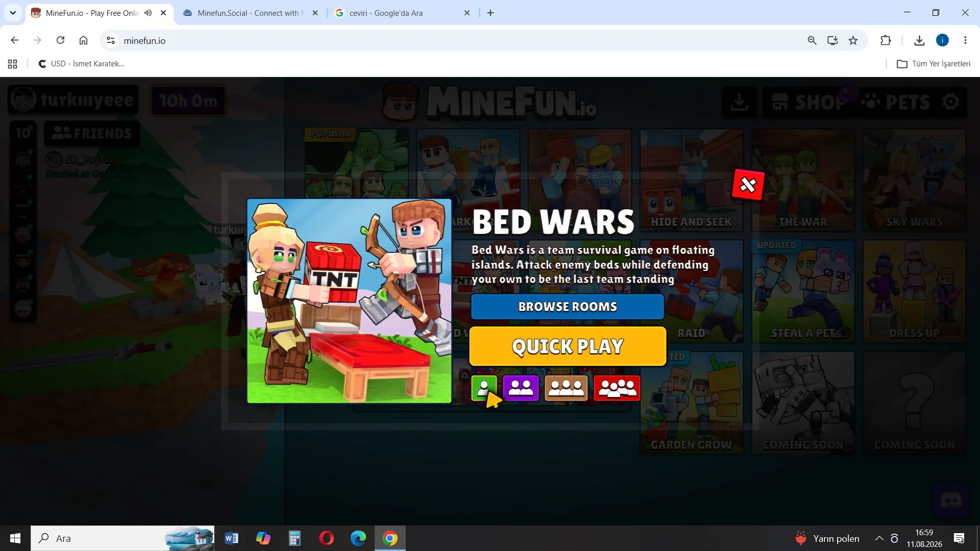Click the install app icon
980x551 pixels.
click(832, 40)
